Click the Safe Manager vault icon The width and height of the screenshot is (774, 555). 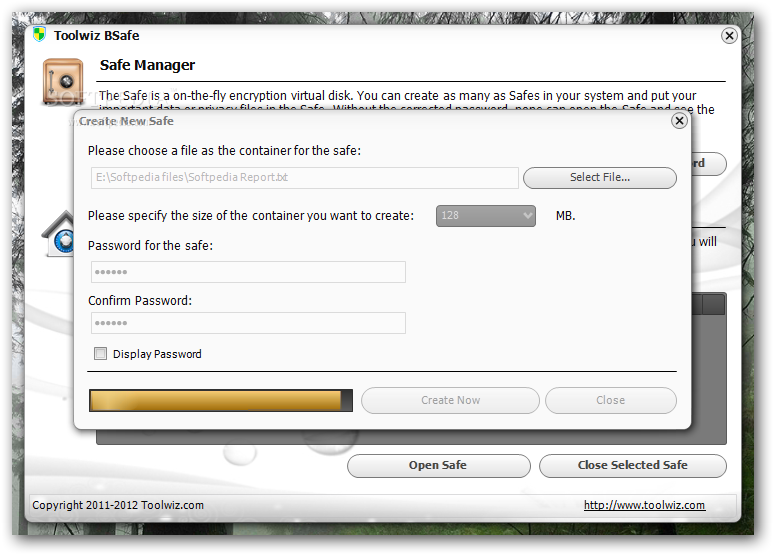(63, 81)
